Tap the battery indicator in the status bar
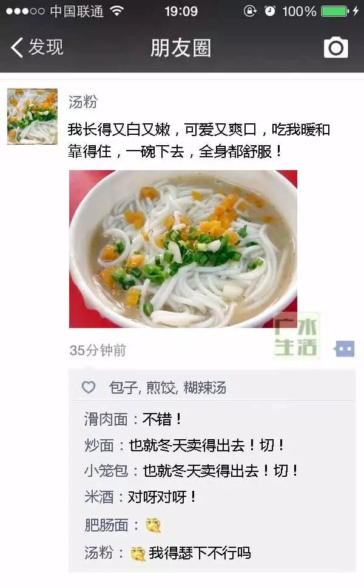Viewport: 364px width, 588px height. tap(335, 12)
